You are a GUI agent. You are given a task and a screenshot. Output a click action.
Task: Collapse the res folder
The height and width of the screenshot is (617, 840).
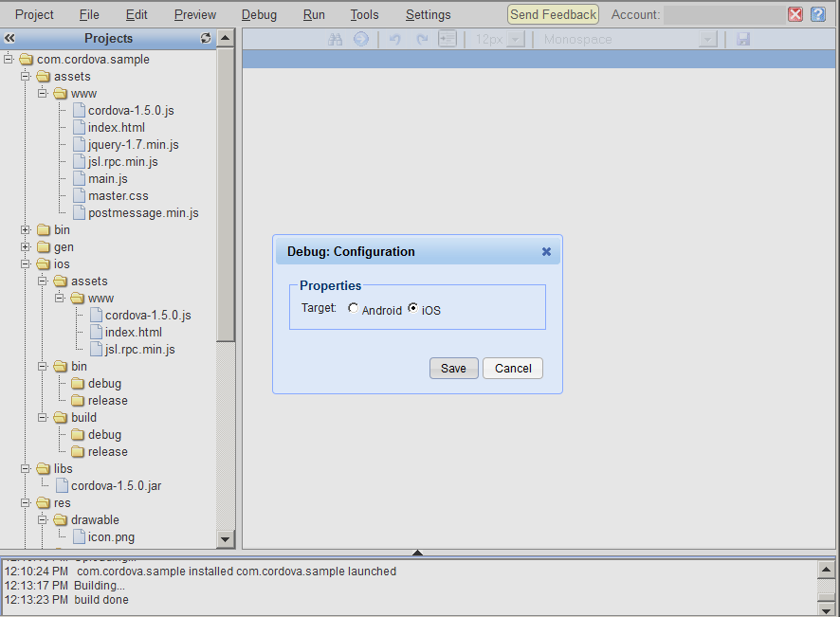coord(26,503)
